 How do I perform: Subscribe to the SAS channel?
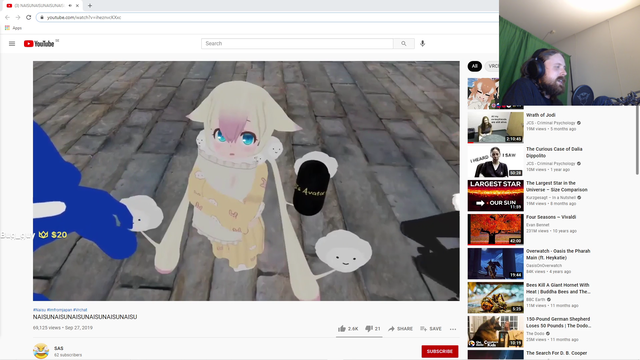[x=440, y=351]
